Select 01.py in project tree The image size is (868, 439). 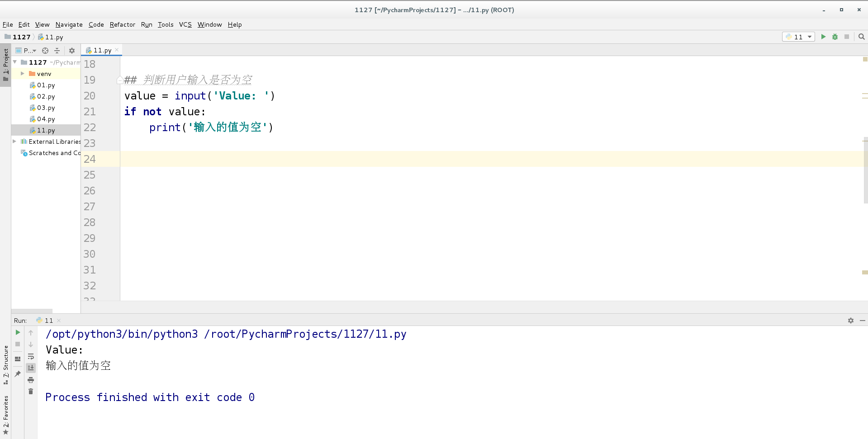click(42, 85)
